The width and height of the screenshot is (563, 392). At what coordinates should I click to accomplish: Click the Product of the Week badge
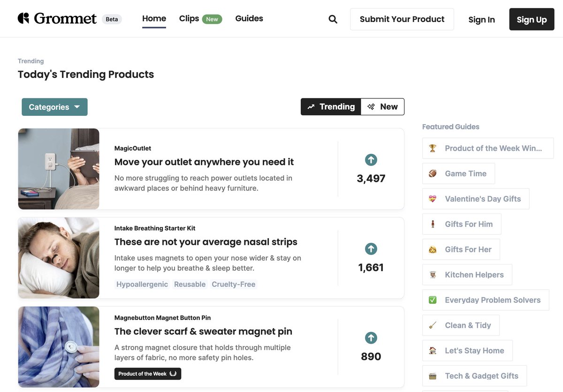click(x=148, y=374)
